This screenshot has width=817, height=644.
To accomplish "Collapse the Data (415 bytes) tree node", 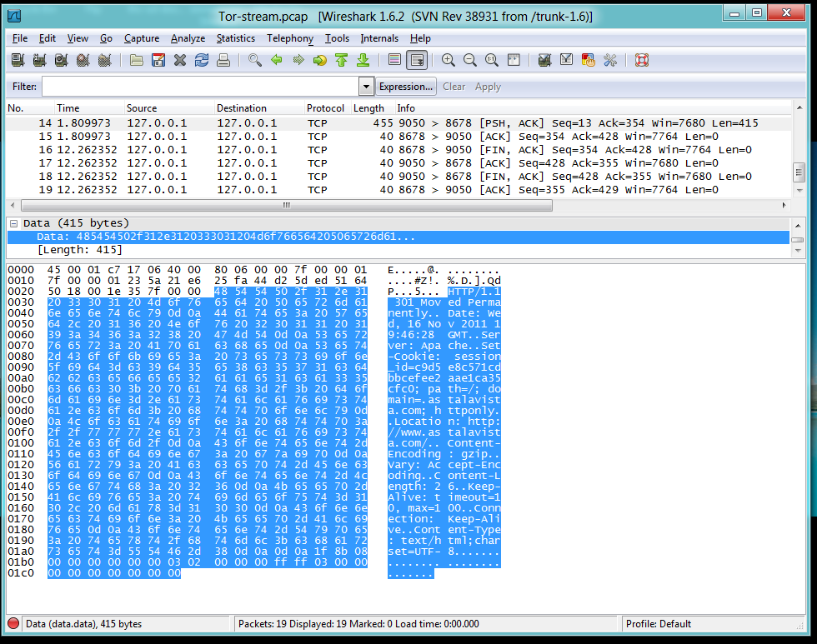I will click(14, 223).
